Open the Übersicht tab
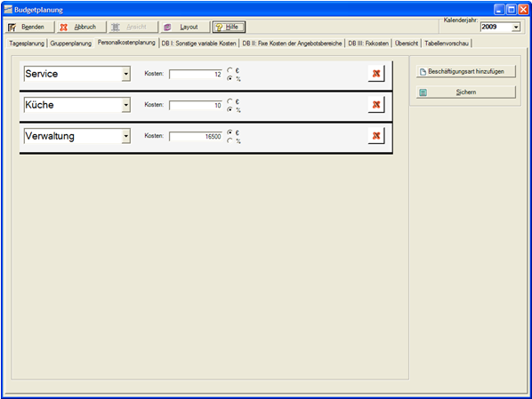This screenshot has height=399, width=532. click(407, 44)
